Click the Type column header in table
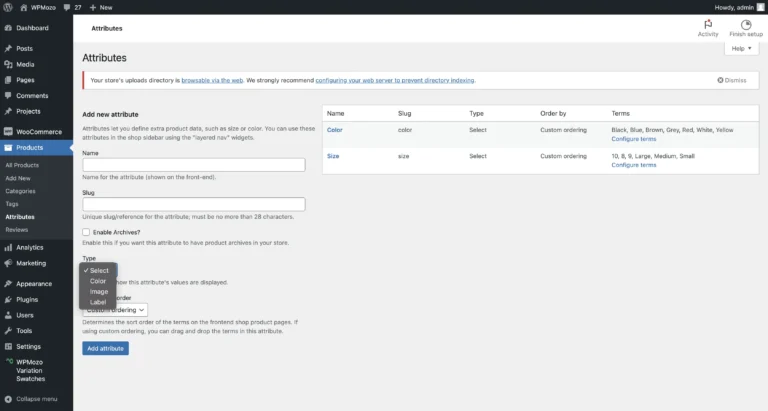Image resolution: width=768 pixels, height=411 pixels. (476, 113)
